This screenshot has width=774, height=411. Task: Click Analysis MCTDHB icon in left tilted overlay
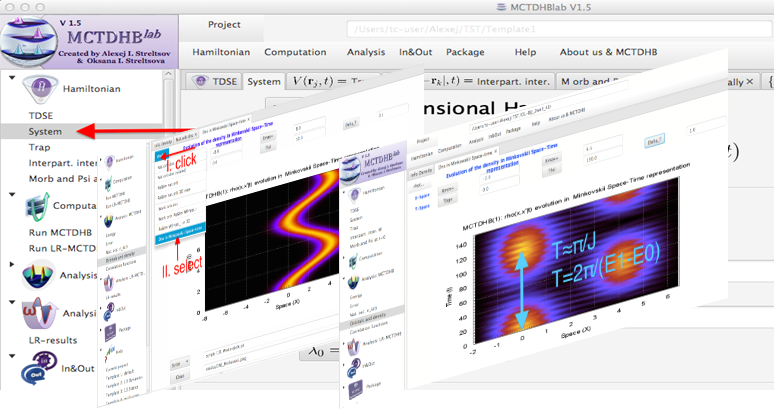pyautogui.click(x=109, y=221)
